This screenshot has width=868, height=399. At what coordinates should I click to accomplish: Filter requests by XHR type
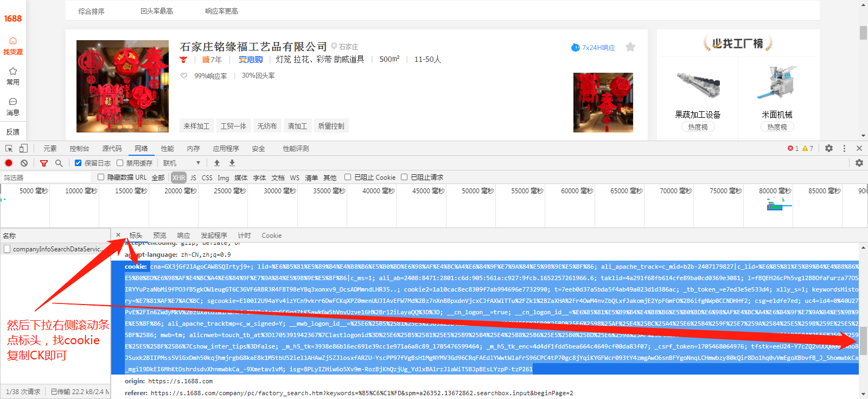179,178
